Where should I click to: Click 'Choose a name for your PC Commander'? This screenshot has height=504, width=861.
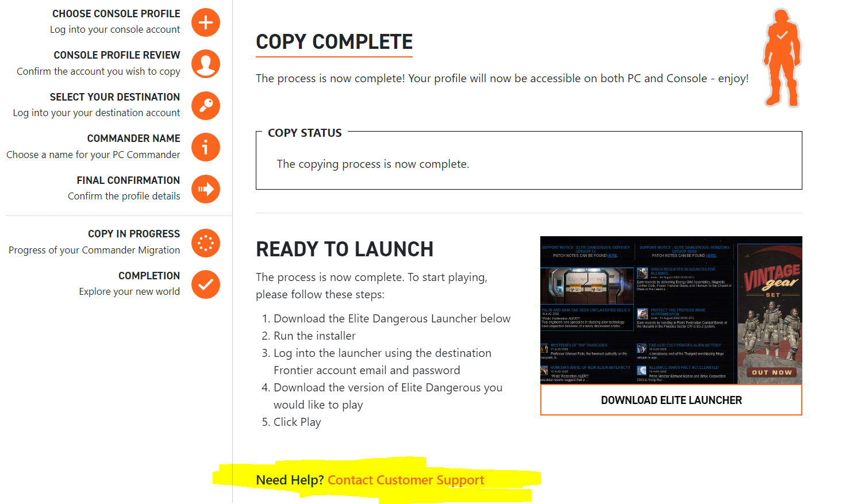click(x=93, y=155)
